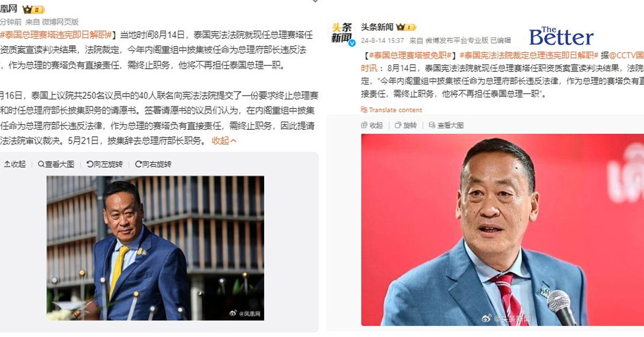Open hashtag #泰国宪法法院裁定总理违宪即日解职#
This screenshot has height=337, width=644.
pos(530,55)
